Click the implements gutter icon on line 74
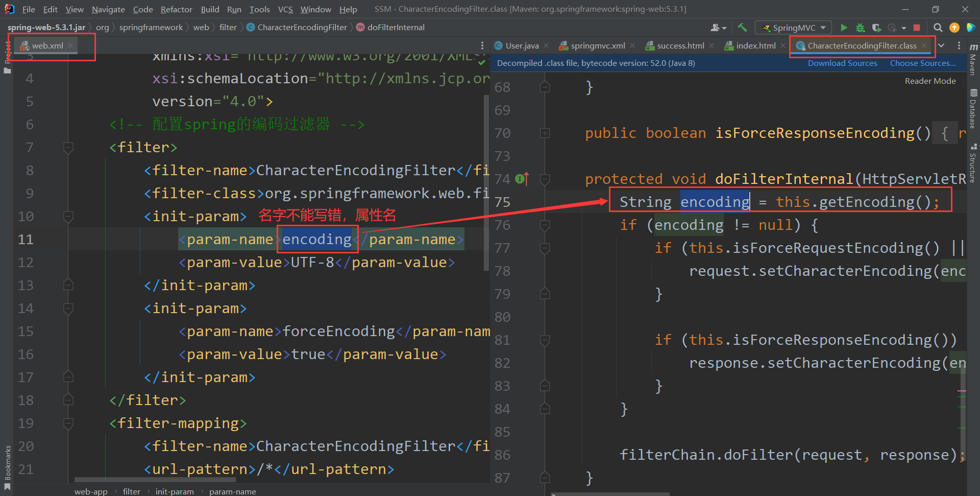This screenshot has width=980, height=496. (522, 179)
